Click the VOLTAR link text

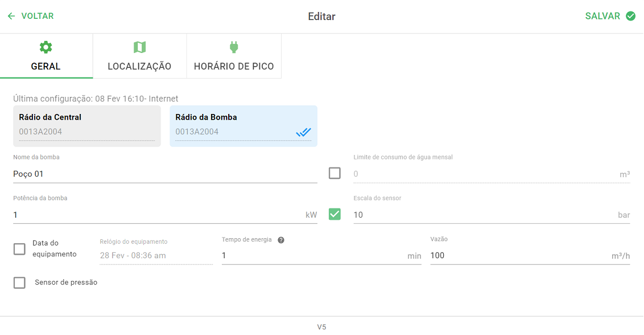pyautogui.click(x=38, y=16)
